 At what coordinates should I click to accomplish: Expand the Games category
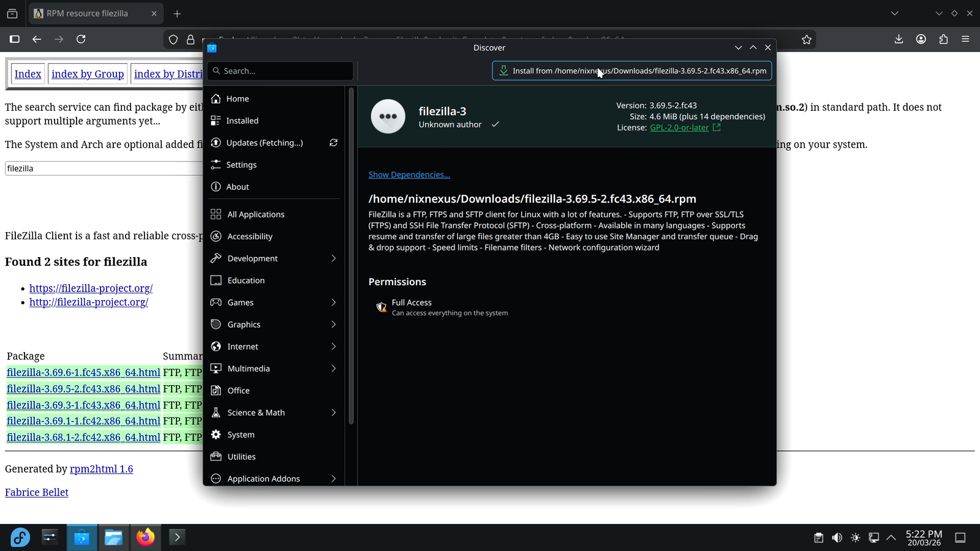[x=333, y=302]
